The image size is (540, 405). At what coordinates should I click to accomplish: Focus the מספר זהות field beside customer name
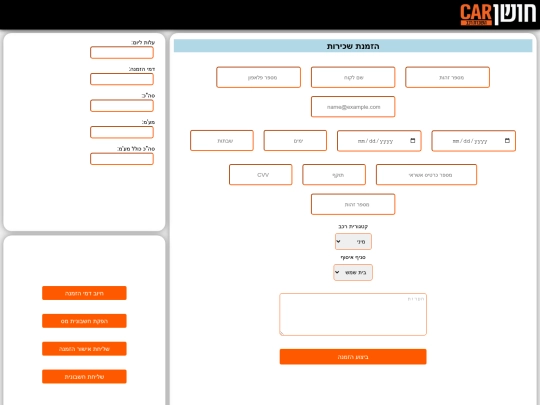447,77
